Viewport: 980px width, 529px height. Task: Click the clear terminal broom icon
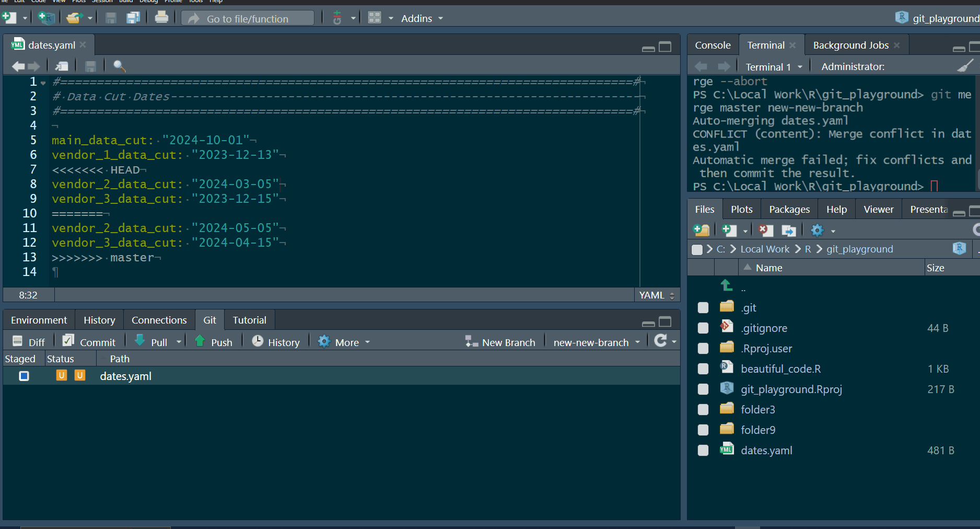pos(964,66)
